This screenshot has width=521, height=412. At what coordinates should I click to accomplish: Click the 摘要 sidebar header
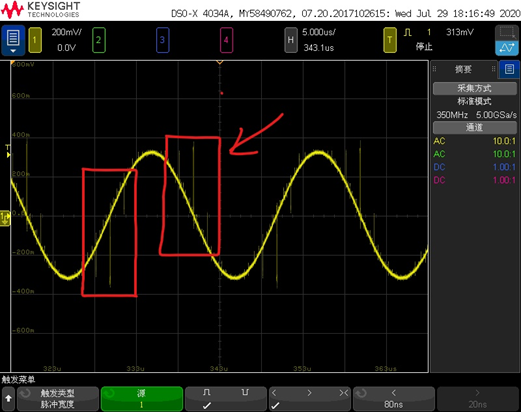463,69
